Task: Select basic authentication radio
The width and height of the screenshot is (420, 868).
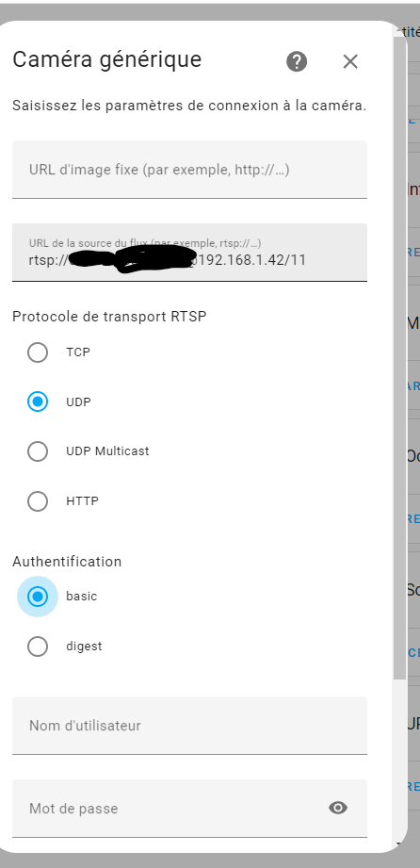Action: coord(38,597)
